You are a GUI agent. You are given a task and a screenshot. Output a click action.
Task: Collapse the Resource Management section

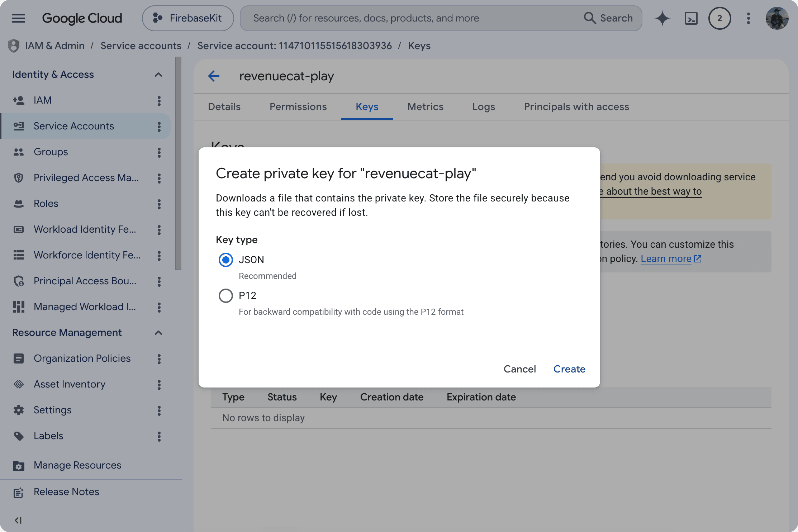click(x=158, y=333)
